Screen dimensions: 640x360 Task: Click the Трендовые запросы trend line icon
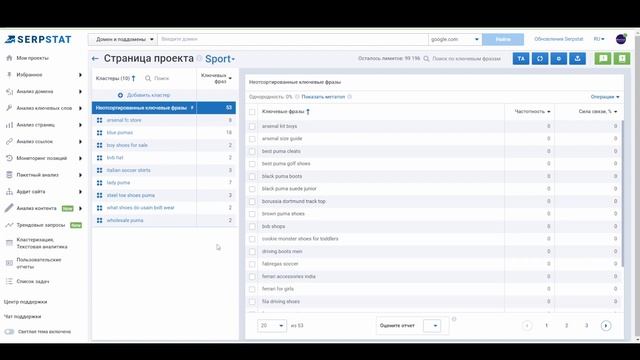pos(9,225)
